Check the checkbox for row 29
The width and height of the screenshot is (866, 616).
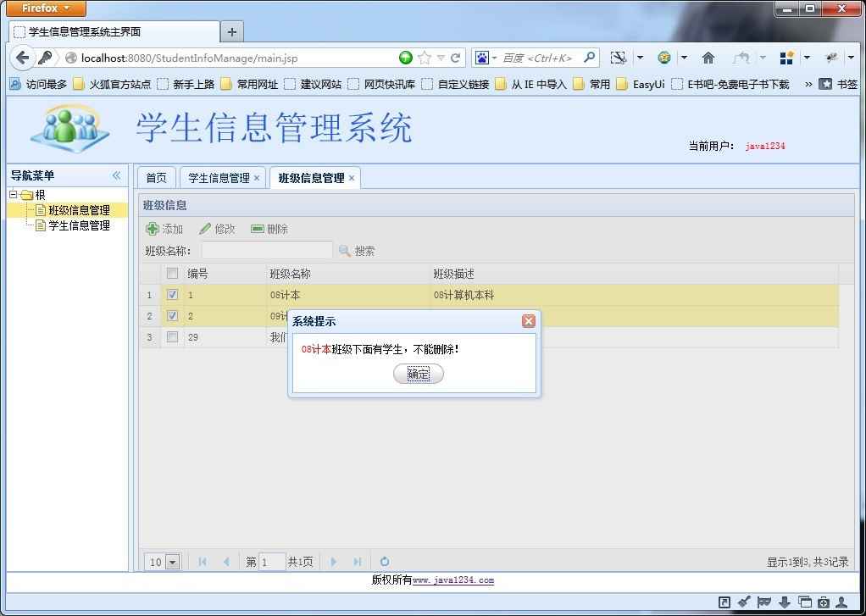coord(172,336)
